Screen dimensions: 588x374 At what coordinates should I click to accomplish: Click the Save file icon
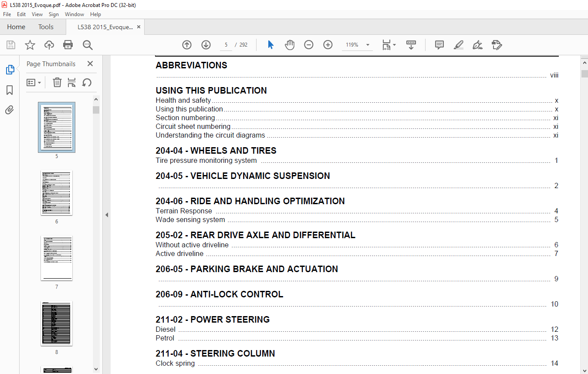point(11,45)
